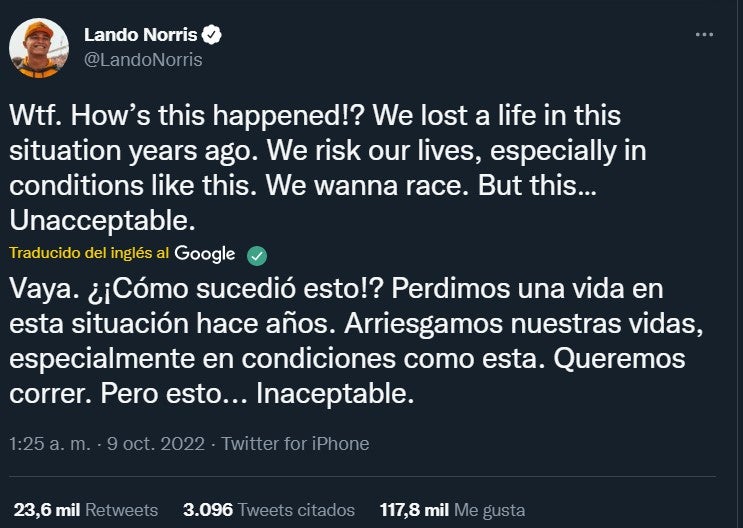Open the more options three-dot menu
Screen dimensions: 743x528
705,34
